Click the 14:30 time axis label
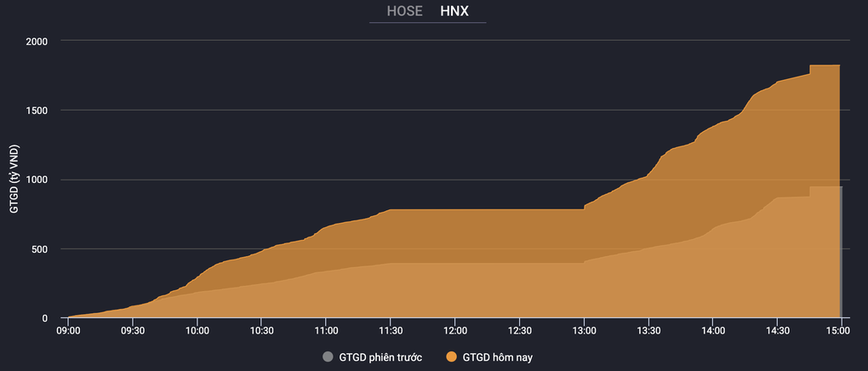 777,332
